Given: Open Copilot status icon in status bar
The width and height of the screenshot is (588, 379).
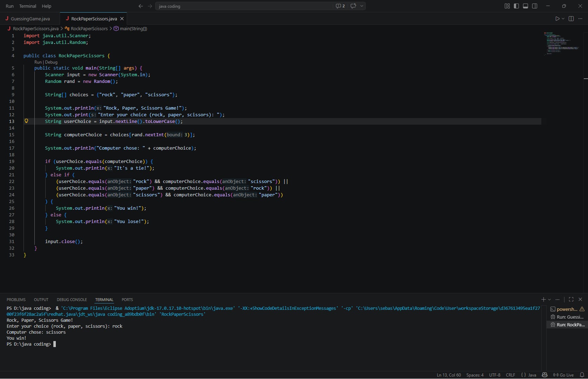Looking at the screenshot, I should coord(544,375).
